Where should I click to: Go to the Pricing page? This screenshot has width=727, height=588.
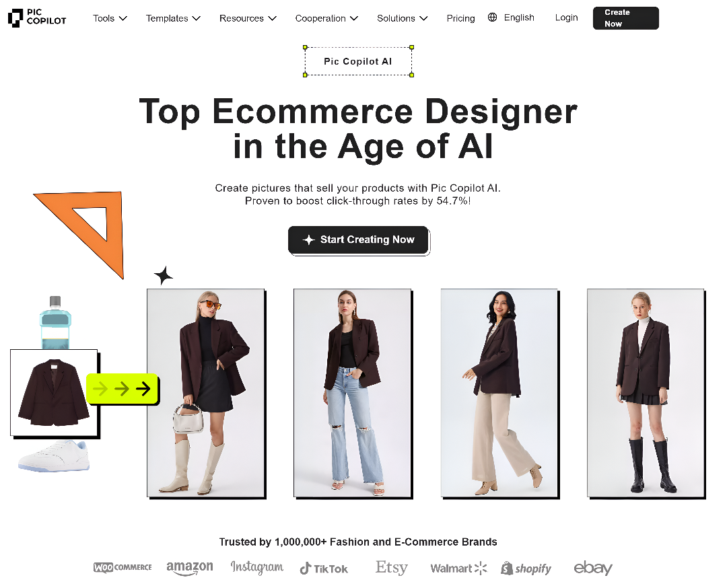point(460,18)
